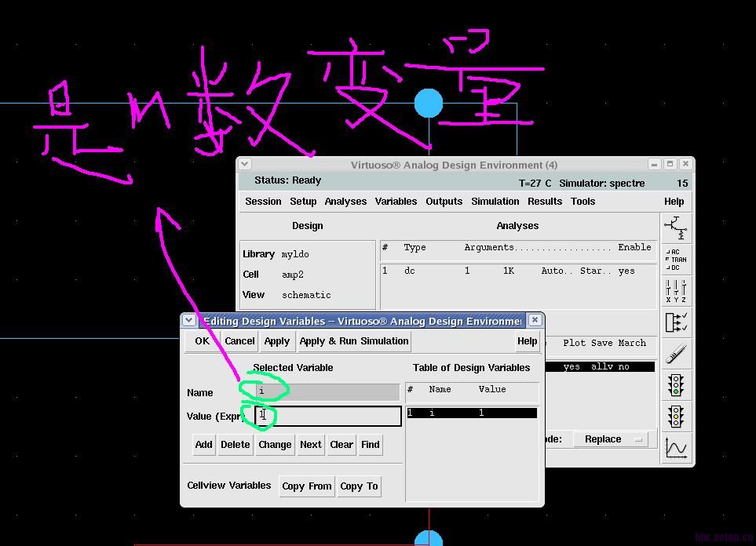Click the Change button
This screenshot has height=546, width=756.
(x=275, y=444)
